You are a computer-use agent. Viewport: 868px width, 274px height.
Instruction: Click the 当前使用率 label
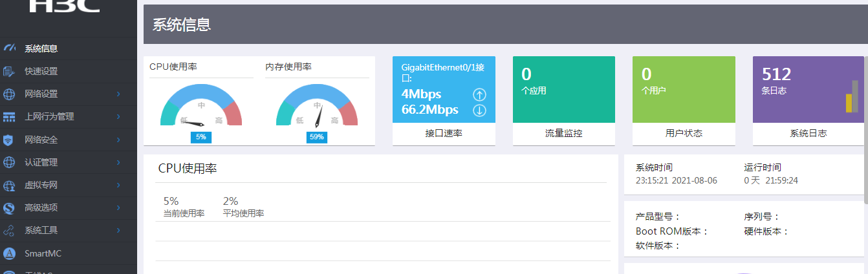coord(184,213)
